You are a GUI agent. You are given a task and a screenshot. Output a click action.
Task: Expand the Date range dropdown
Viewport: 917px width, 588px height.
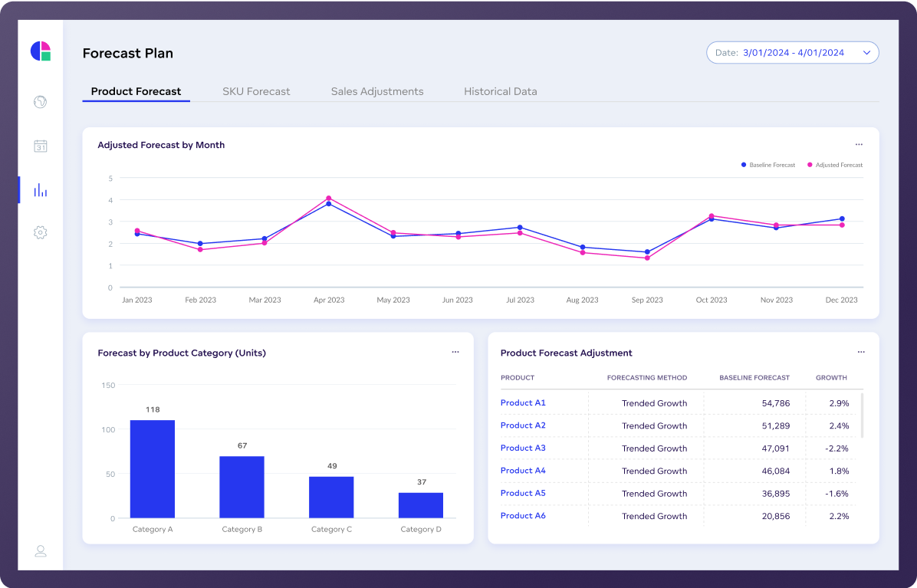tap(792, 53)
